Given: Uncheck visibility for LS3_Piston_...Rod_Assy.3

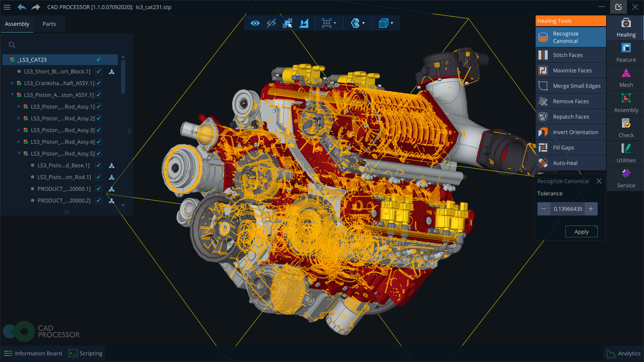Looking at the screenshot, I should pos(98,130).
